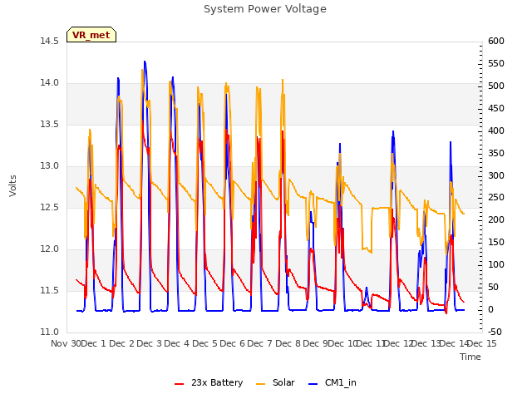
Task: Click the 13.0 left axis tick label
Action: 49,166
